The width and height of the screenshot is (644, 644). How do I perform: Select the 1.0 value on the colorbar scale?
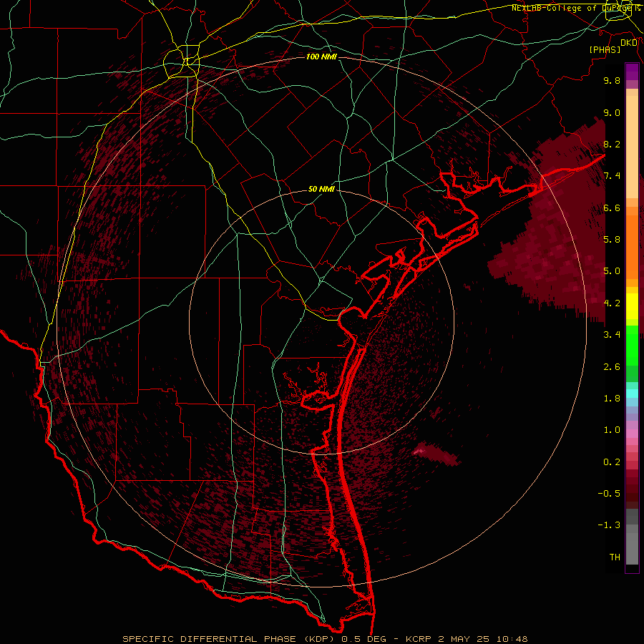point(612,430)
